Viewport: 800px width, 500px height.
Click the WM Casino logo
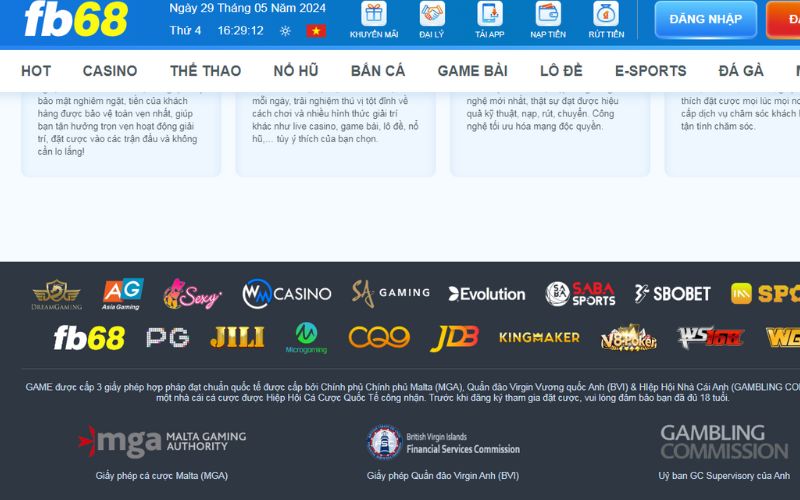pos(287,294)
